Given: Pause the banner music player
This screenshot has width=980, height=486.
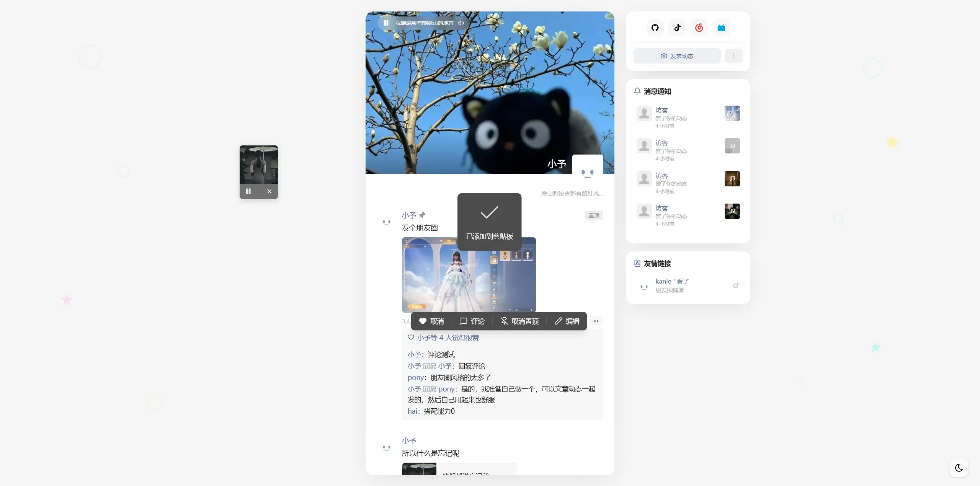Looking at the screenshot, I should coord(386,23).
